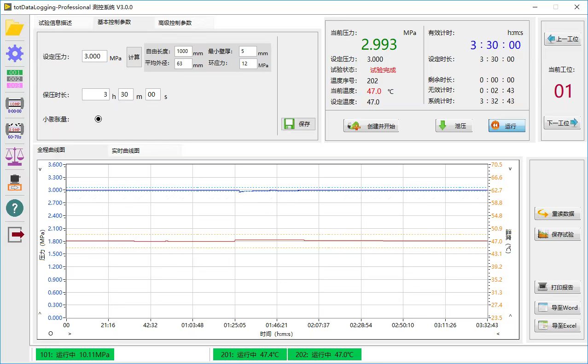The image size is (588, 364).
Task: Click the 打印报告 button
Action: coord(558,287)
